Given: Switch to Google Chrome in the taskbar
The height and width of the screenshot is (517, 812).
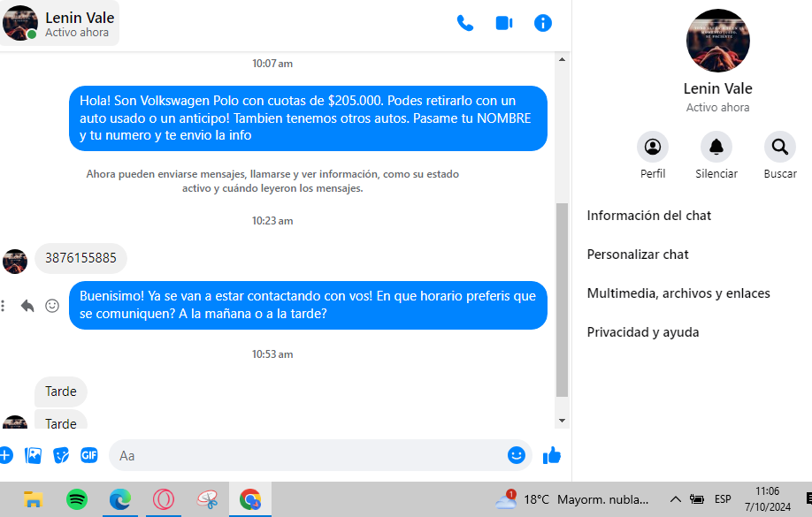Looking at the screenshot, I should 250,500.
